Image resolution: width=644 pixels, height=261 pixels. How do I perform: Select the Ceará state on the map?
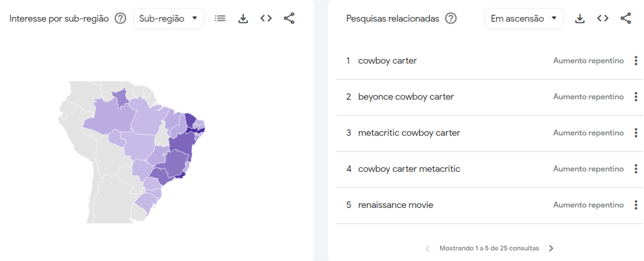pos(190,120)
